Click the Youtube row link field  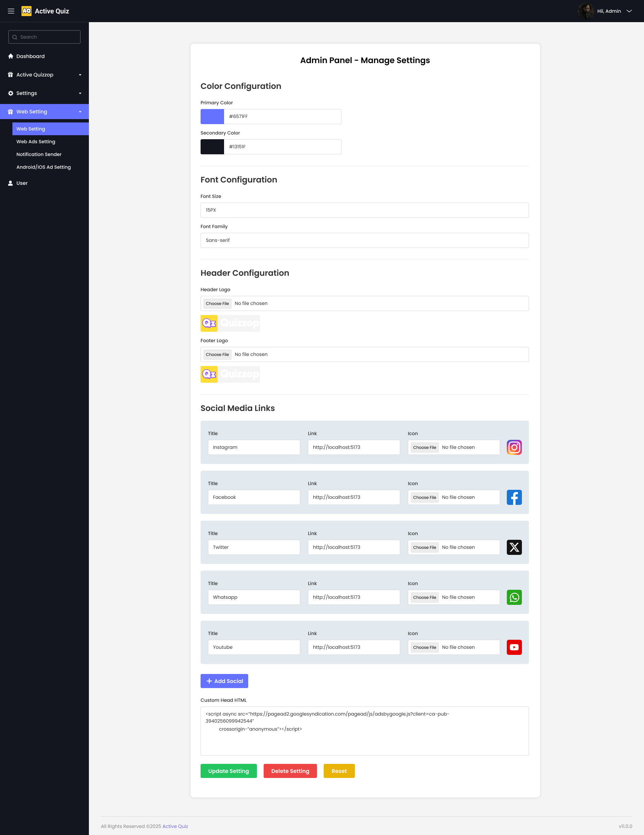[x=354, y=647]
